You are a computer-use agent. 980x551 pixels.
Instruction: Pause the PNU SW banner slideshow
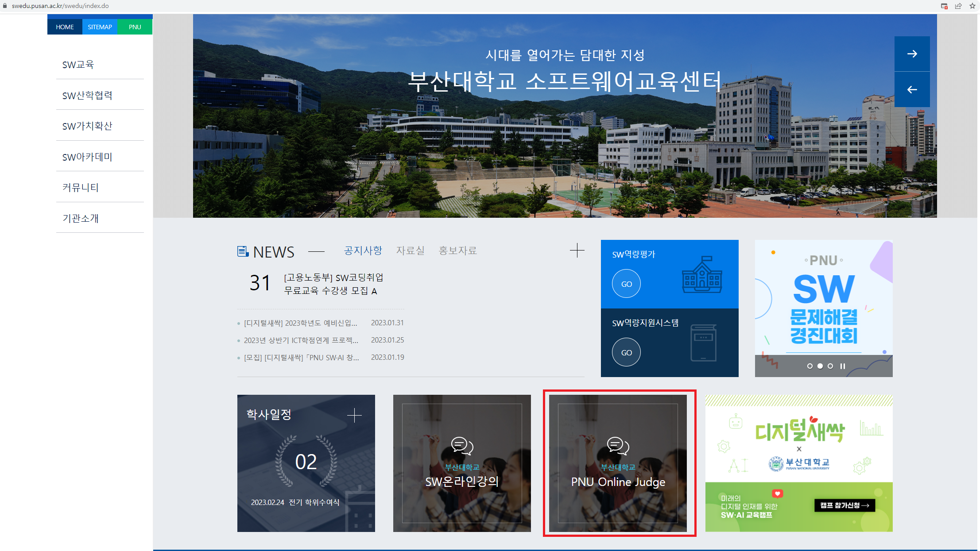point(843,366)
